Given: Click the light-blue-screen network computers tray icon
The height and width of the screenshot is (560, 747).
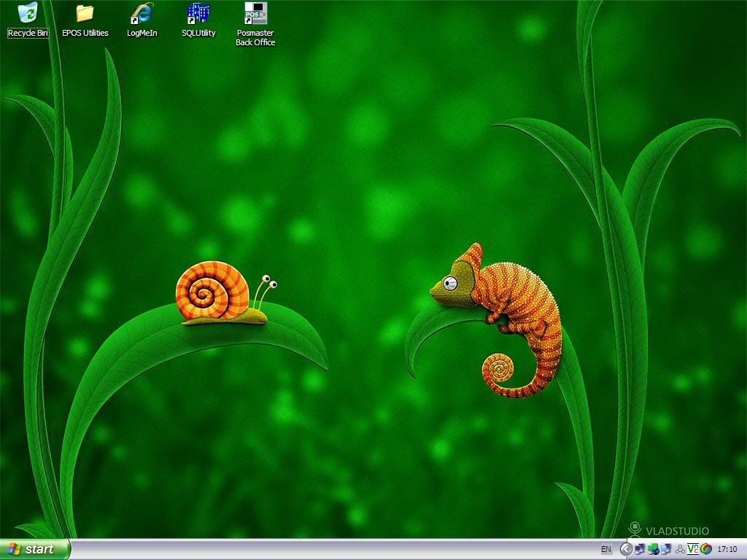Looking at the screenshot, I should pos(667,550).
